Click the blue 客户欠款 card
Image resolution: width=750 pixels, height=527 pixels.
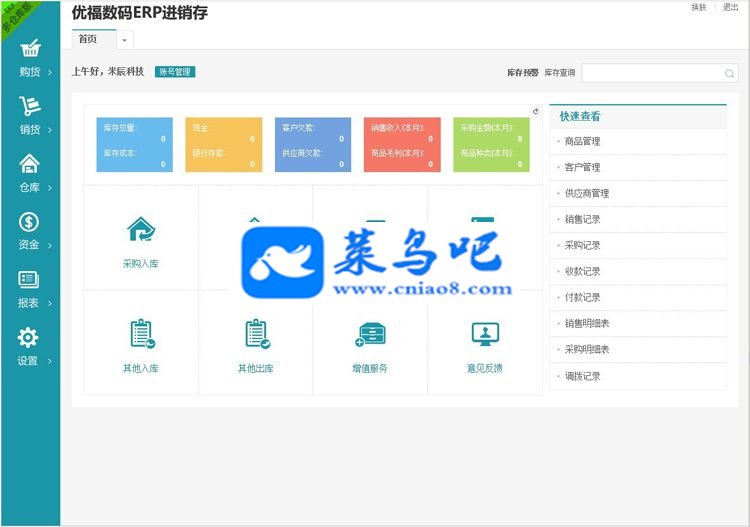pyautogui.click(x=313, y=144)
